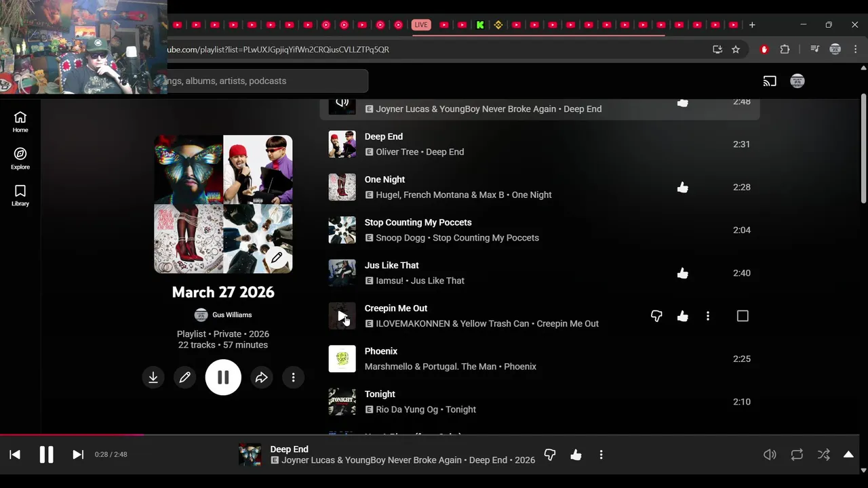Screen dimensions: 868x488
Task: Open Oliver Tree artist link
Action: tap(397, 152)
